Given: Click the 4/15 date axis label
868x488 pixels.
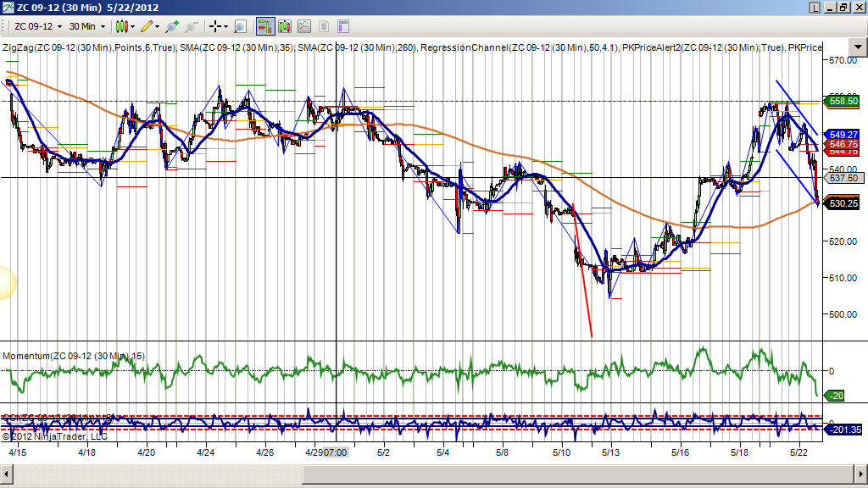Looking at the screenshot, I should 18,452.
